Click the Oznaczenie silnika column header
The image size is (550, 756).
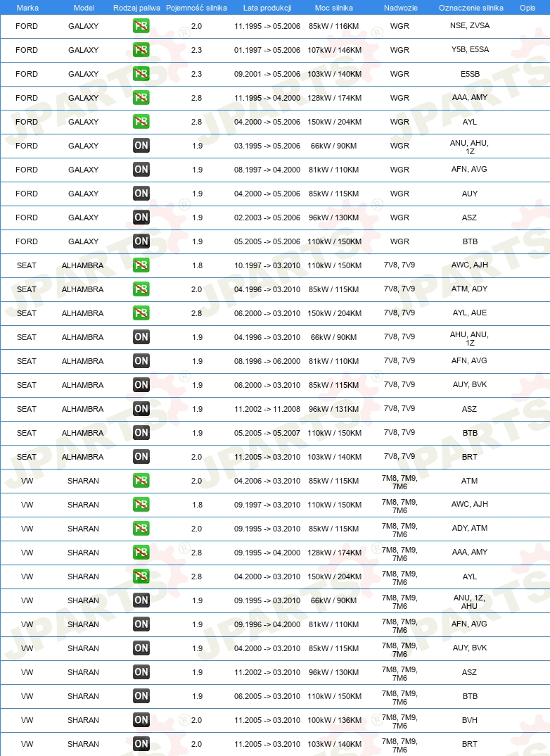(471, 8)
